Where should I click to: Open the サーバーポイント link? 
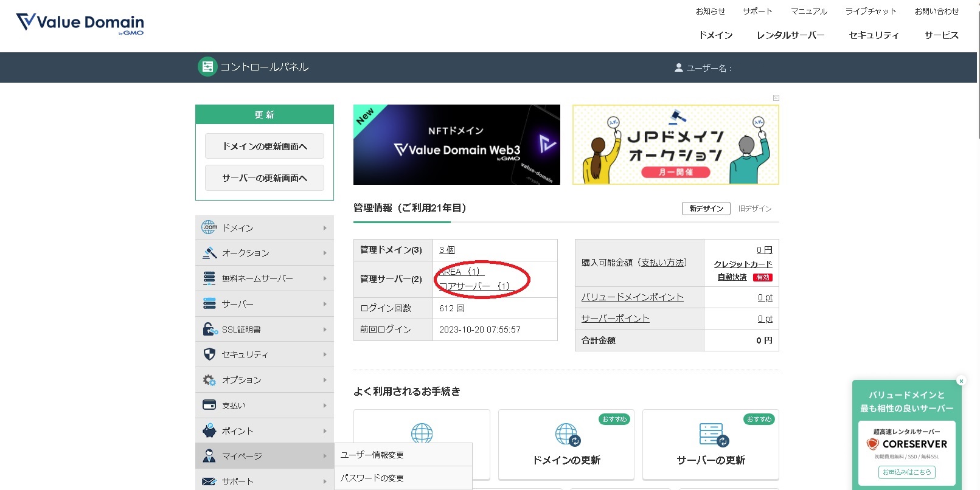[615, 319]
